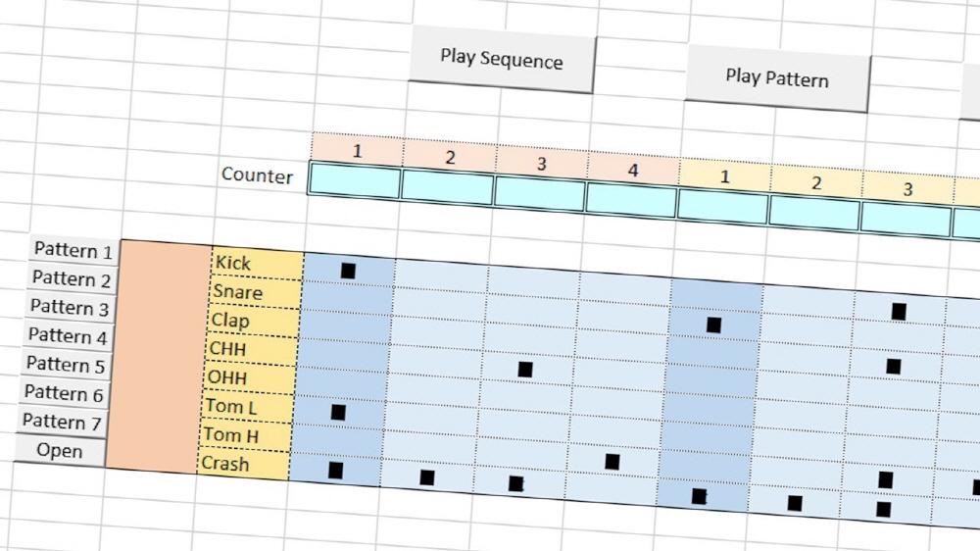Click the Snare instrument label cell
The height and width of the screenshot is (551, 980).
coord(255,292)
